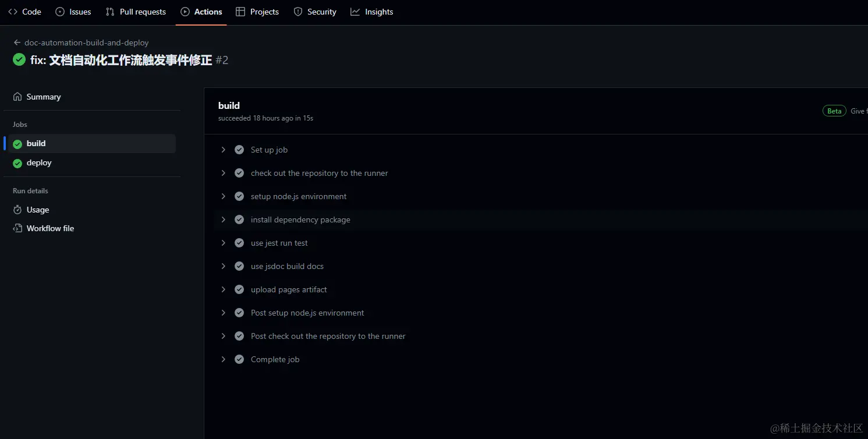
Task: Click the Code tab icon
Action: pyautogui.click(x=13, y=12)
